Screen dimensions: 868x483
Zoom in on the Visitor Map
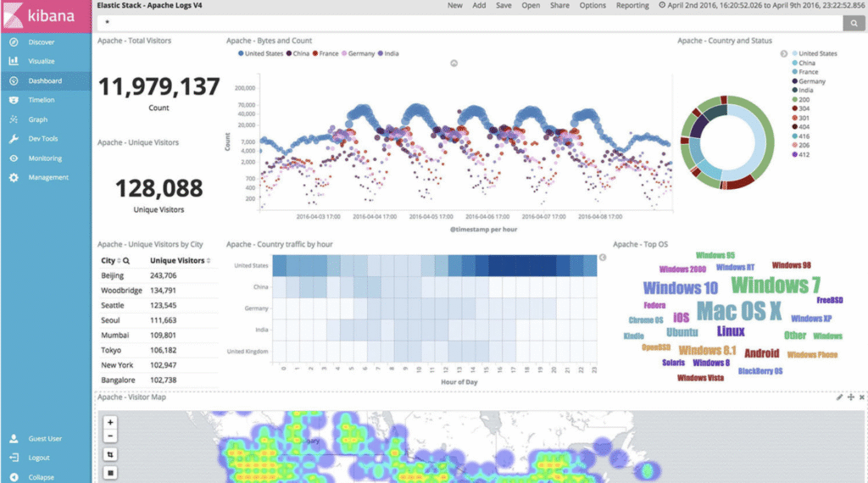coord(111,422)
